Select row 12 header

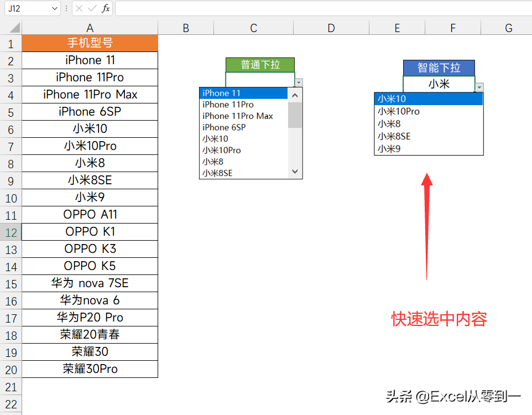coord(11,232)
